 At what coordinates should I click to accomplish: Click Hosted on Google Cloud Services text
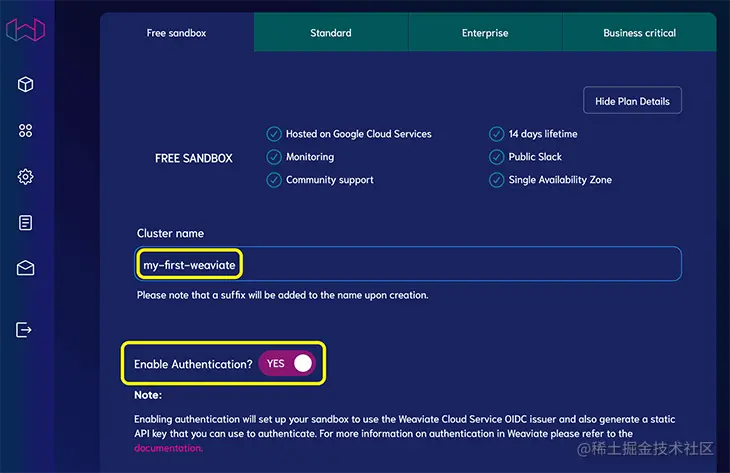pyautogui.click(x=359, y=134)
